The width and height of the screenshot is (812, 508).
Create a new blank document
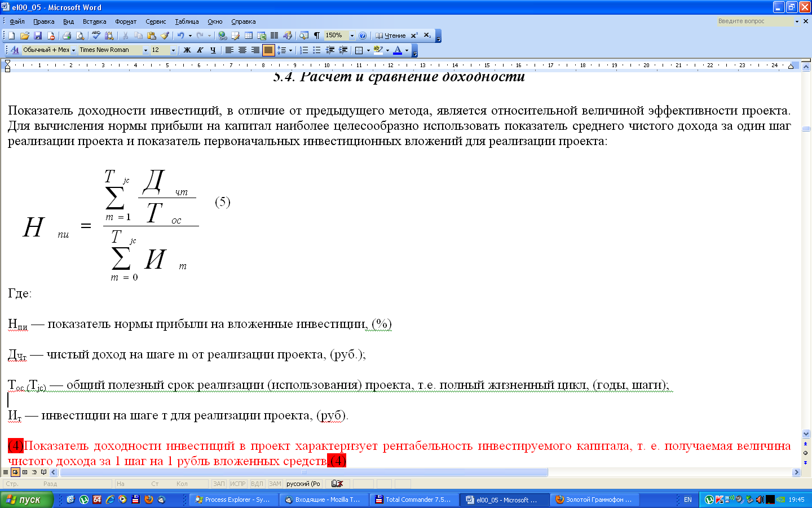point(11,36)
